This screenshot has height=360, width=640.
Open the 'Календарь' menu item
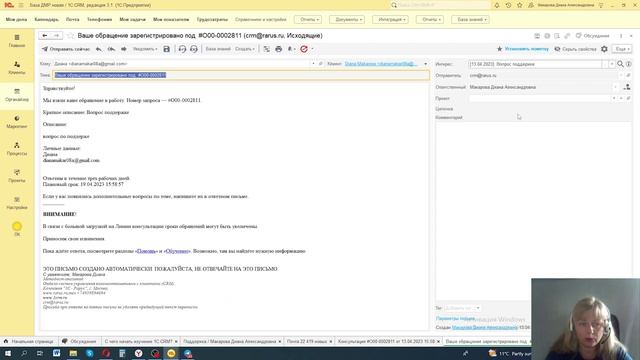pos(47,20)
